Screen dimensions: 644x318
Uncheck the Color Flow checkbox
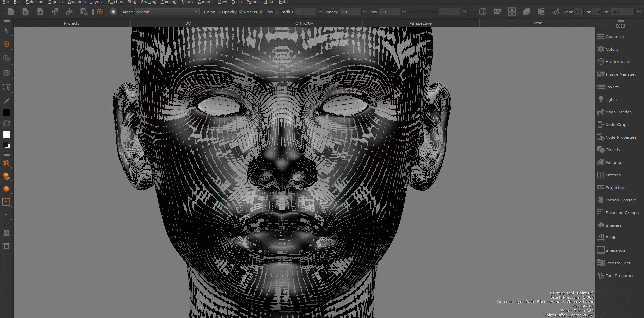click(261, 12)
